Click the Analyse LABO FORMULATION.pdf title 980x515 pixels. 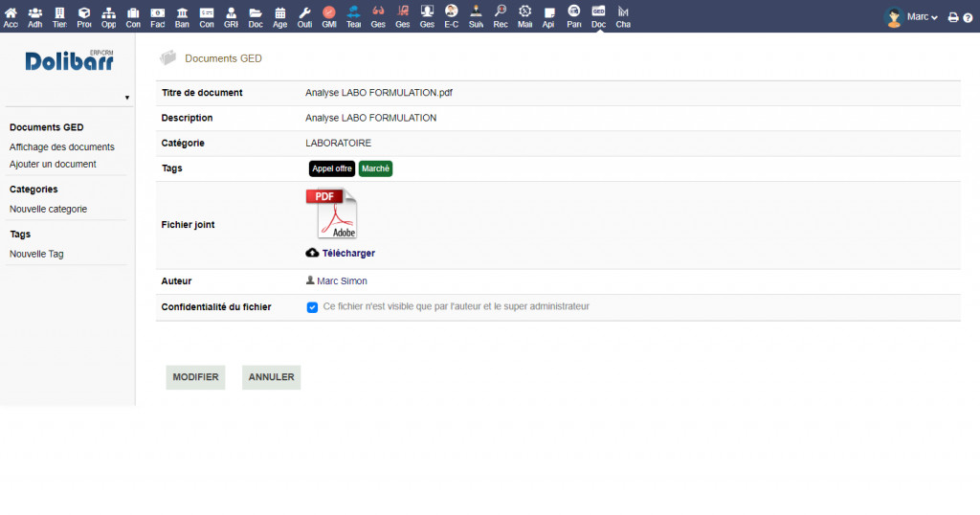point(379,93)
